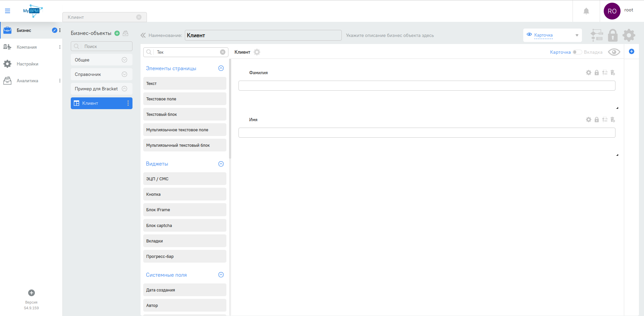The image size is (644, 316).
Task: Click the lock icon on the Имя field
Action: [596, 120]
